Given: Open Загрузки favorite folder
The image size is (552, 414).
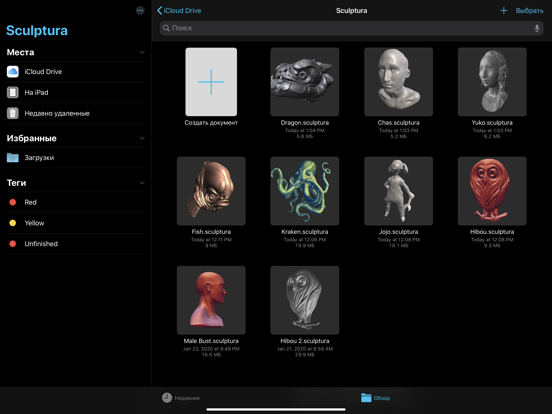Looking at the screenshot, I should pos(76,157).
